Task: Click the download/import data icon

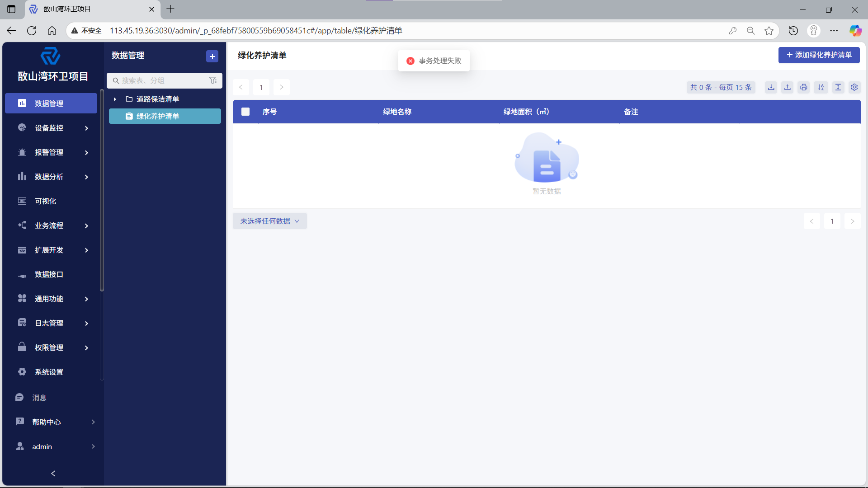Action: click(771, 87)
